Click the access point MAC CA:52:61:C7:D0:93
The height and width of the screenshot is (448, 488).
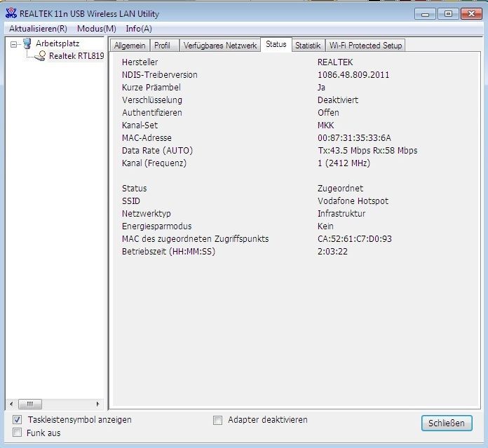(355, 239)
